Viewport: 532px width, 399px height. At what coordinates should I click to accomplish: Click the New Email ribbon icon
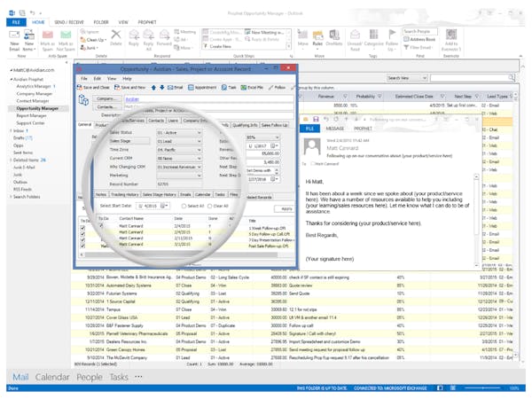[14, 41]
